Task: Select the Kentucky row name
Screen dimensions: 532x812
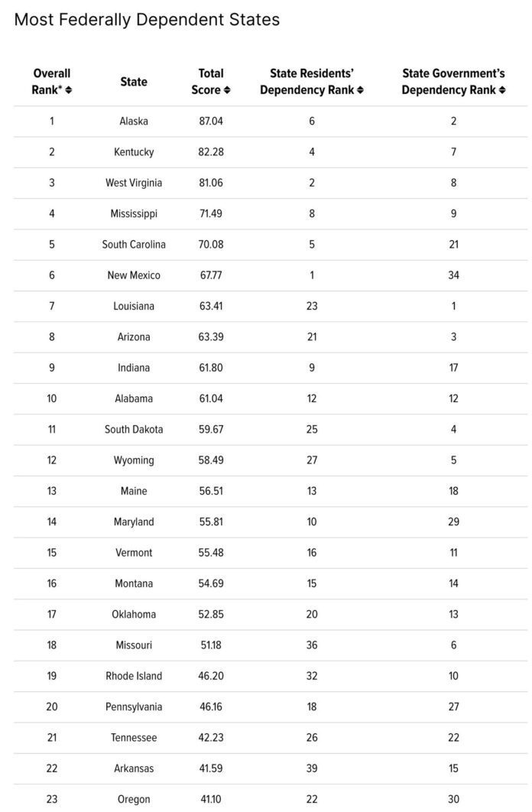Action: coord(134,152)
